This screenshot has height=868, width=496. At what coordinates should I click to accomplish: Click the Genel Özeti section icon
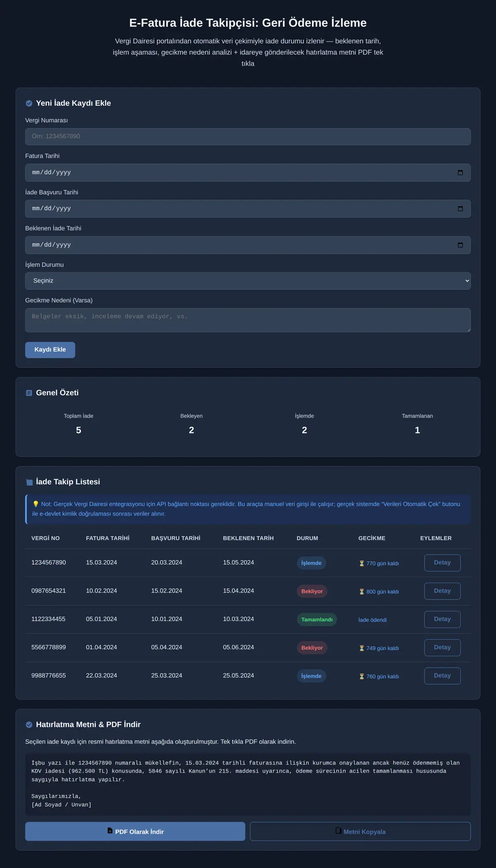[29, 393]
